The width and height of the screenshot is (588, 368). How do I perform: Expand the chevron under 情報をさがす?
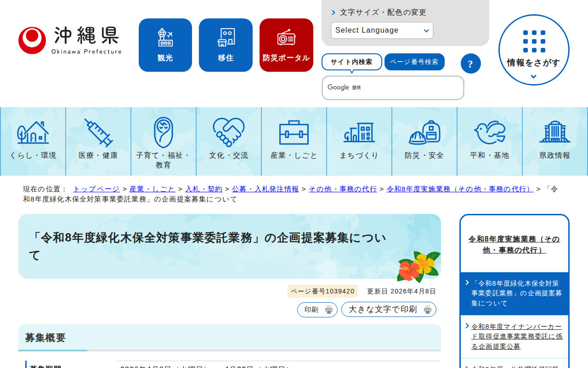pyautogui.click(x=533, y=77)
